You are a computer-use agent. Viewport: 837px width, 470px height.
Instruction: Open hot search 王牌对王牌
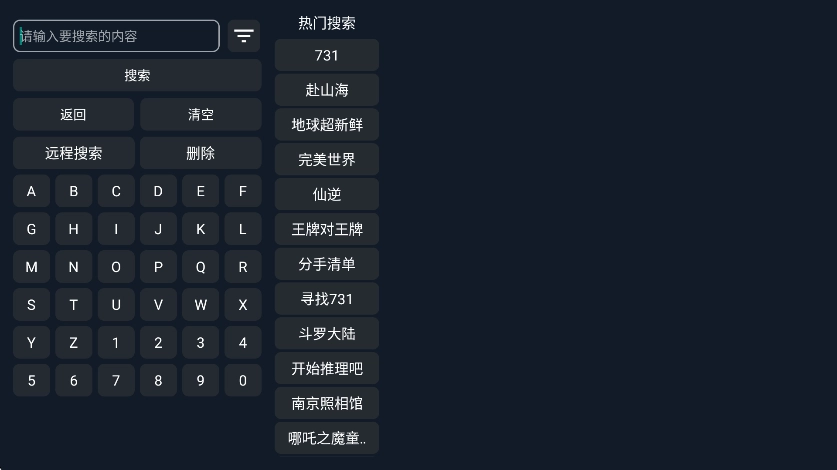click(x=327, y=230)
